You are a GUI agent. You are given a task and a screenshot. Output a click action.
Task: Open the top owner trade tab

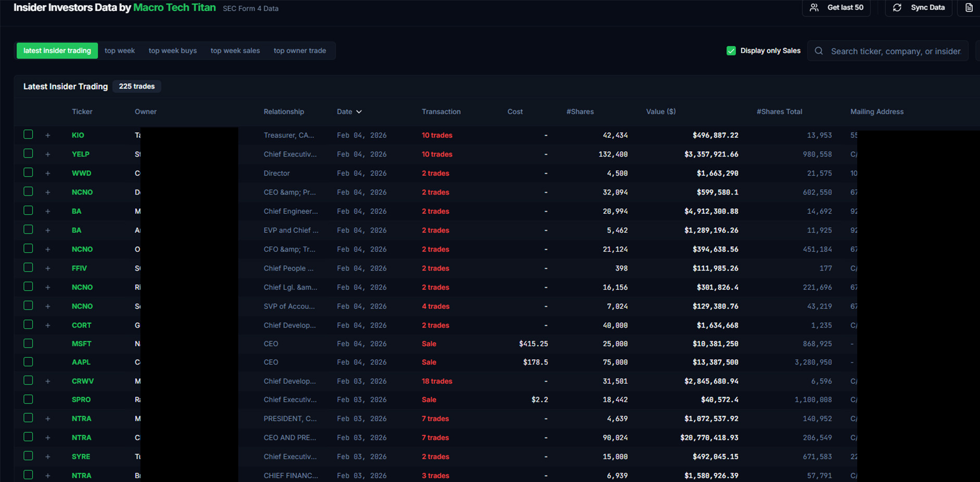pos(300,50)
